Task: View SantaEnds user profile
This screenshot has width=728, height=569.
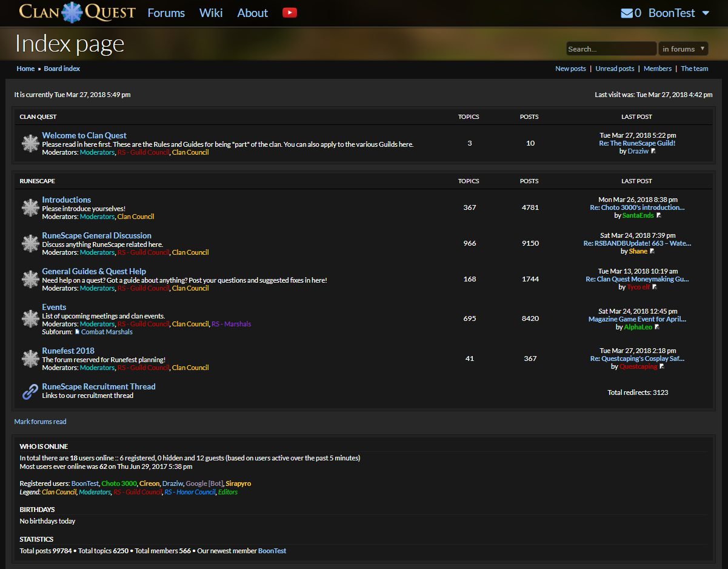Action: 638,215
